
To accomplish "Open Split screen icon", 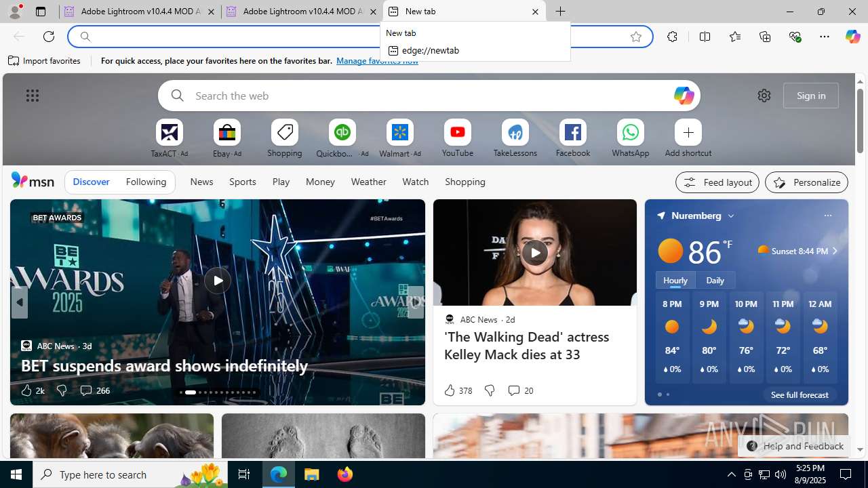I will pos(705,37).
